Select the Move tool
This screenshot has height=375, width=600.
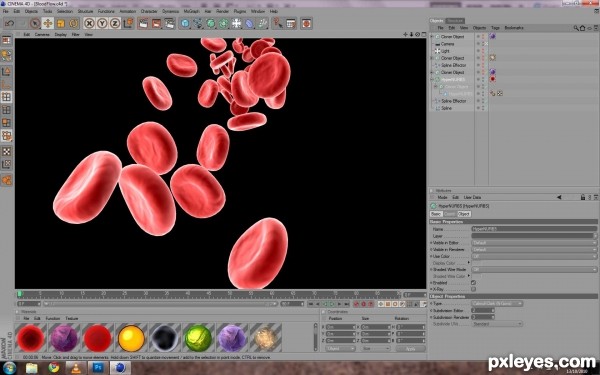(x=48, y=23)
